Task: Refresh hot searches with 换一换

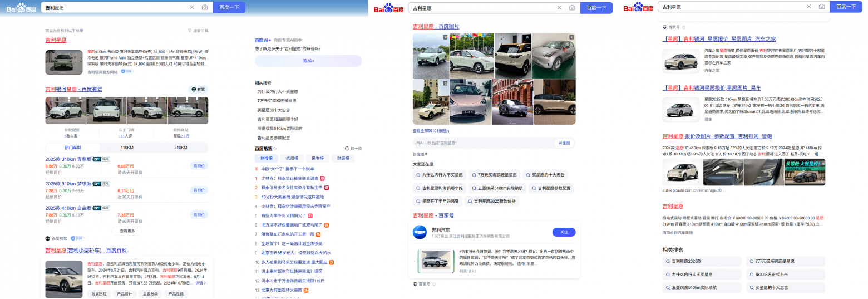Action: tap(353, 149)
